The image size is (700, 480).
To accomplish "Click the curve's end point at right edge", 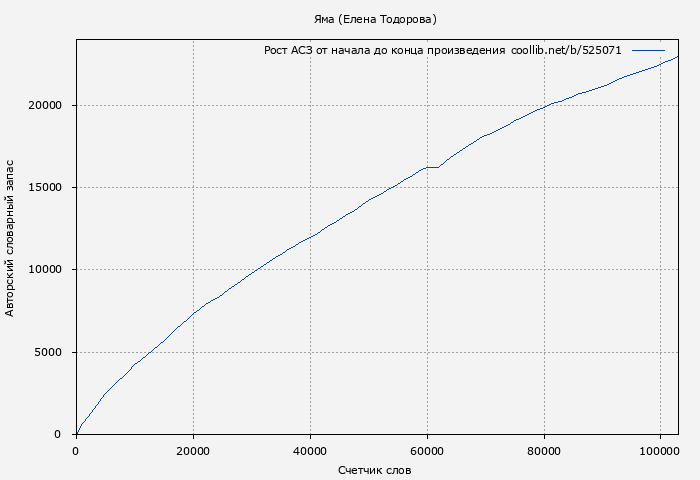I will (x=678, y=57).
